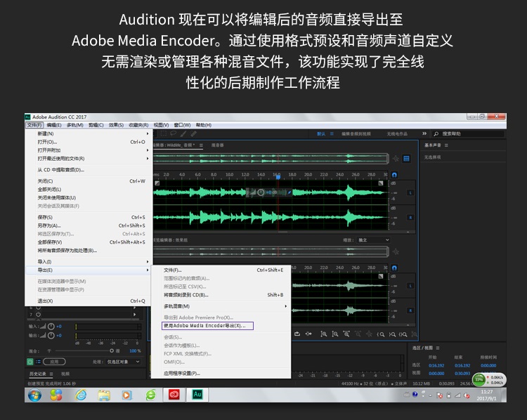Click the HUD volume knob on the waveform
Image resolution: width=527 pixels, height=420 pixels.
261,192
